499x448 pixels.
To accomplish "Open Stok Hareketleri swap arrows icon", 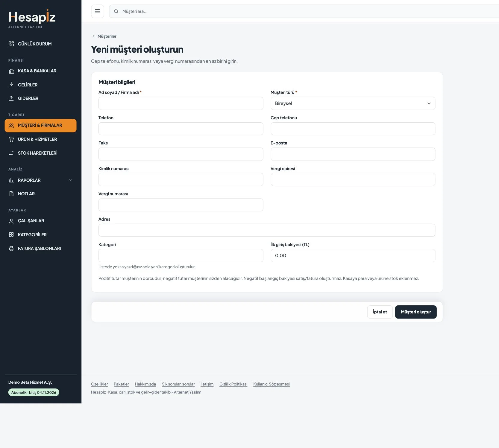I will (x=11, y=153).
